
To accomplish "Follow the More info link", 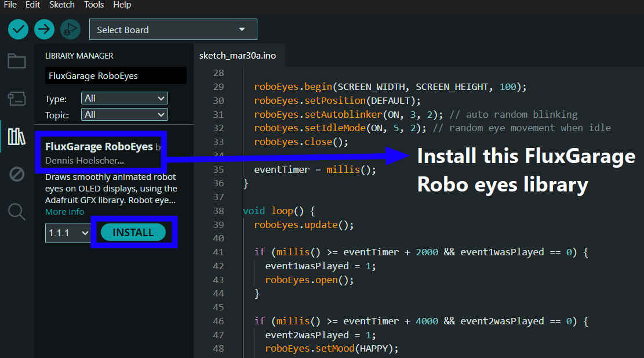I will [64, 212].
